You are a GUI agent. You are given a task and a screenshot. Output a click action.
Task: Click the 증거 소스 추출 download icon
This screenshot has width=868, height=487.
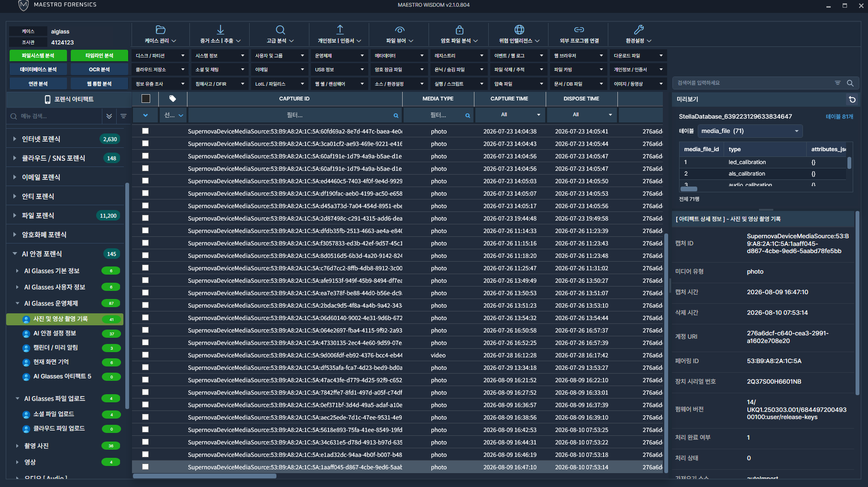pyautogui.click(x=220, y=30)
